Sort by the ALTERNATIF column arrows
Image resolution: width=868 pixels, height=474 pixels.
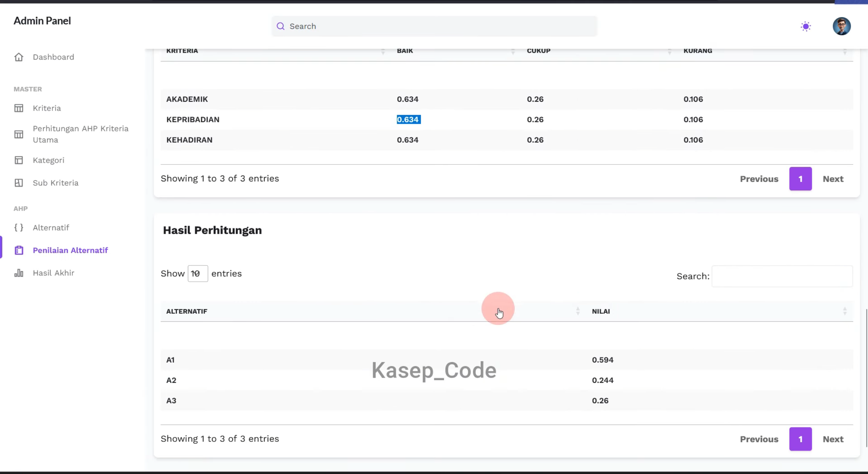point(578,311)
